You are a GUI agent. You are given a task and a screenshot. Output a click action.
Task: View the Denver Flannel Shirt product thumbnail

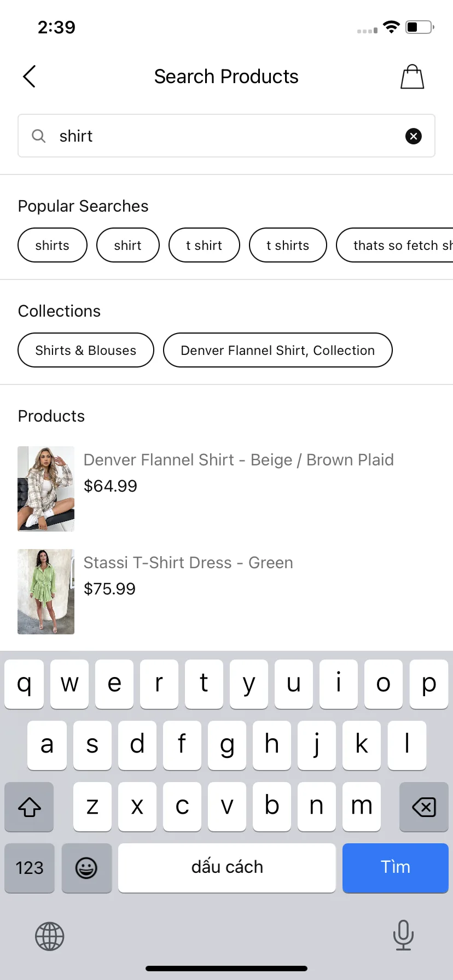(46, 489)
